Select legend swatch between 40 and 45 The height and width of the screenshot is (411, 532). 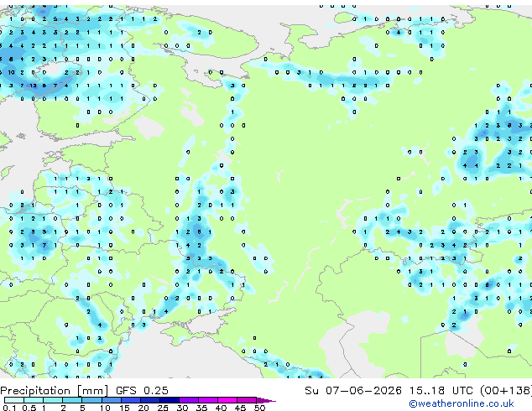tap(227, 400)
